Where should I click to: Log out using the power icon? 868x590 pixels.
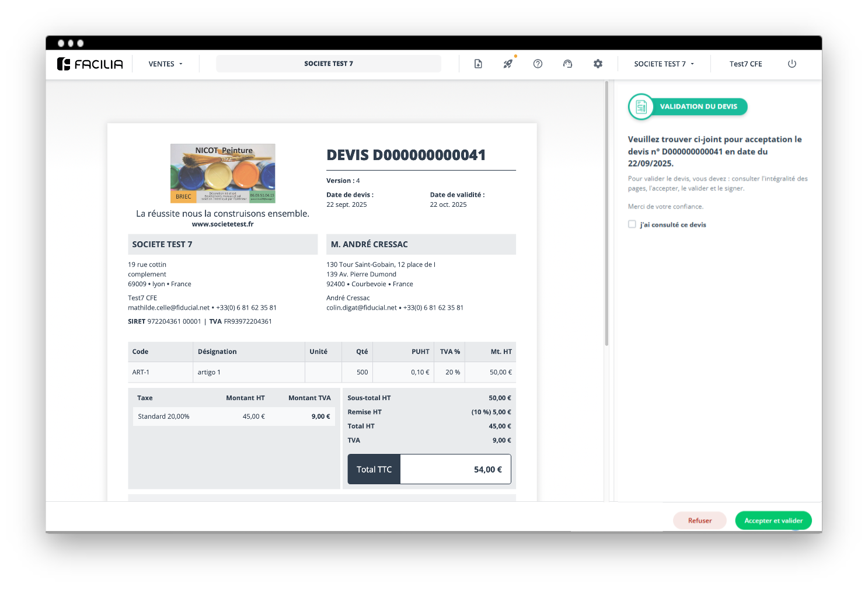pyautogui.click(x=792, y=64)
